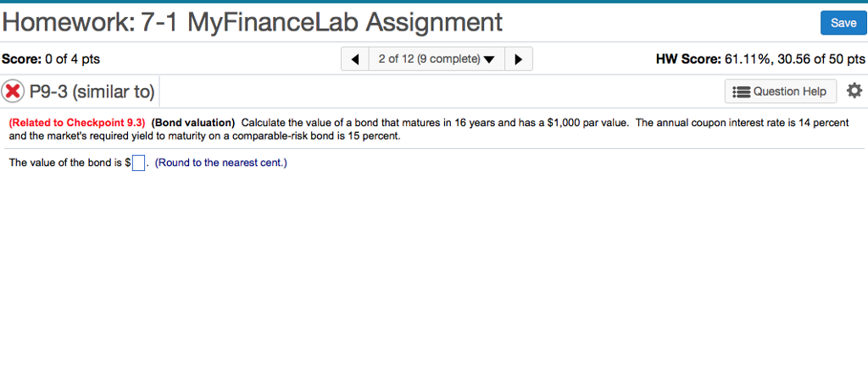Image resolution: width=868 pixels, height=365 pixels.
Task: Click the HW Score 61.11% indicator
Action: tap(760, 59)
